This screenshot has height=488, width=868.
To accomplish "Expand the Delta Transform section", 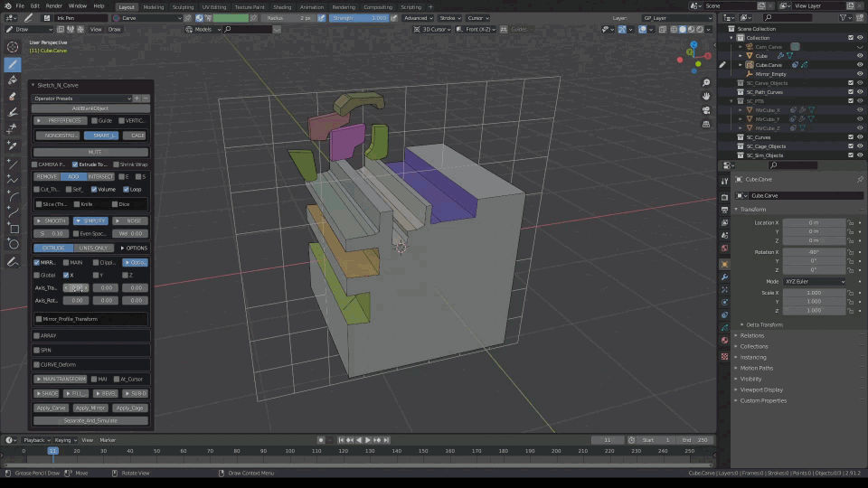I will [764, 324].
